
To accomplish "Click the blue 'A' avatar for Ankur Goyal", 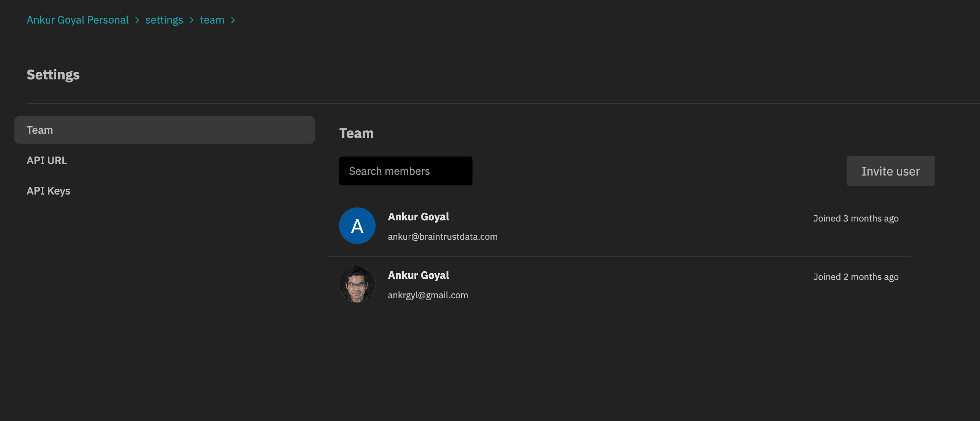I will point(357,226).
